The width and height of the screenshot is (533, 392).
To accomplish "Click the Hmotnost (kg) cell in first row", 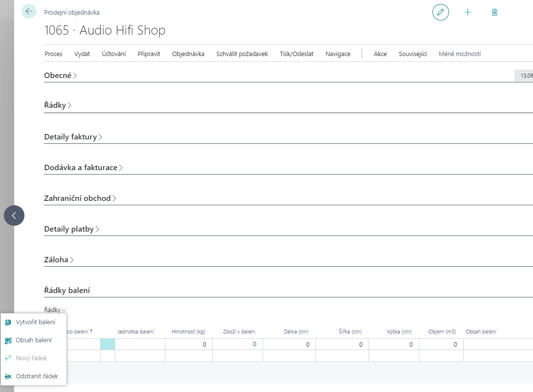I will coord(188,344).
